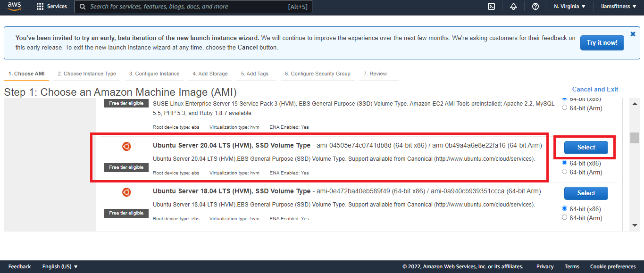
Task: Go to the Choose Instance Type tab
Action: 87,74
